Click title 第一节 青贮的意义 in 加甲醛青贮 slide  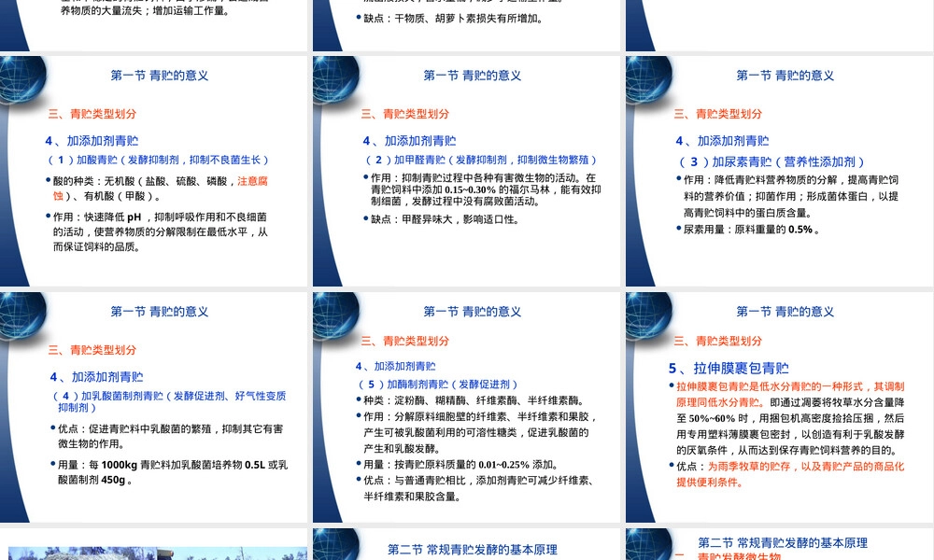pyautogui.click(x=473, y=75)
